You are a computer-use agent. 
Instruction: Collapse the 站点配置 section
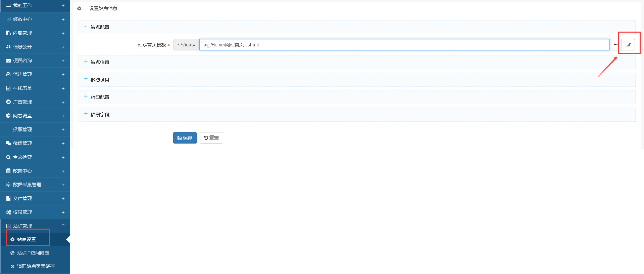tap(100, 27)
